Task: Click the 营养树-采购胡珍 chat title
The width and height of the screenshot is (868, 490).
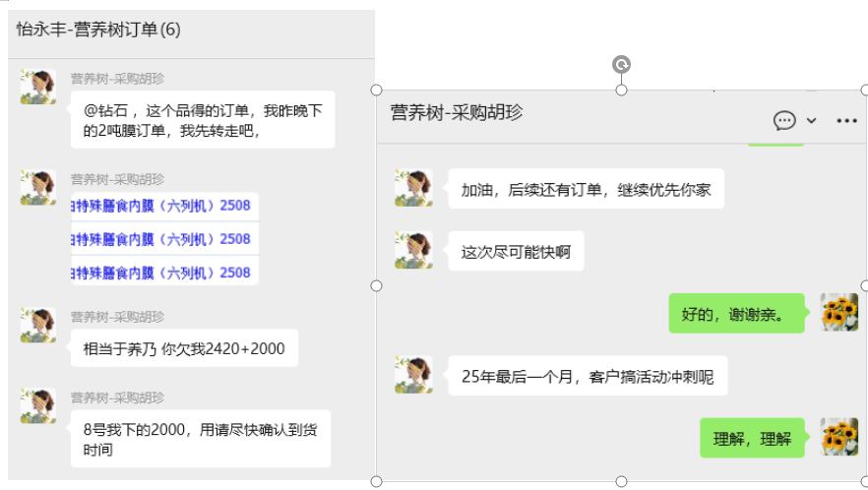Action: [x=457, y=112]
